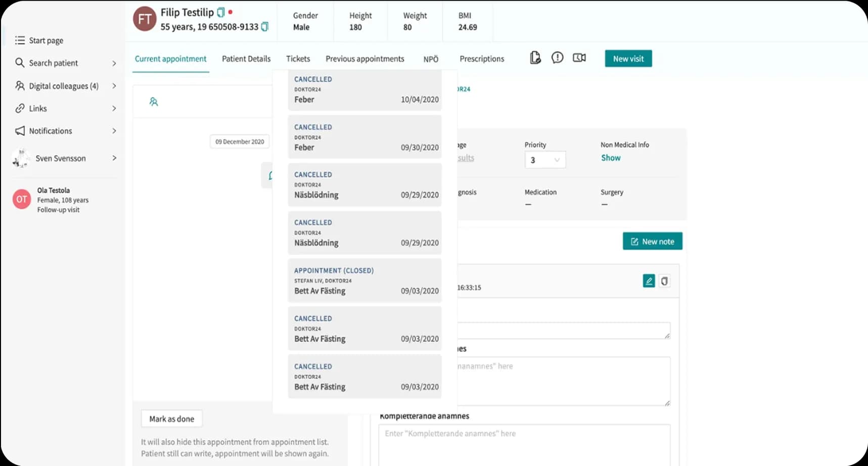Select cancelled Feber appointment 09/30/2020

tap(364, 137)
